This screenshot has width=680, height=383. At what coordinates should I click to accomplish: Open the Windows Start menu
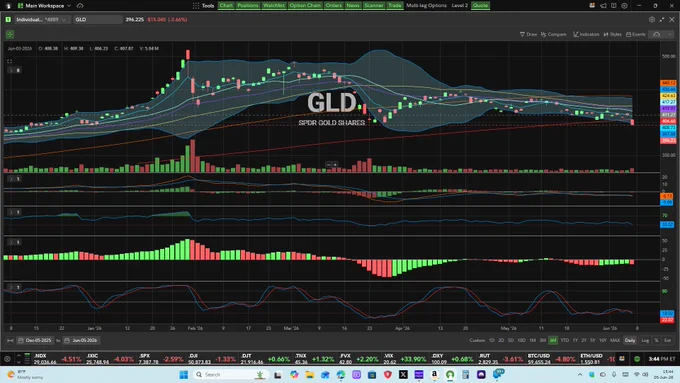(x=183, y=374)
